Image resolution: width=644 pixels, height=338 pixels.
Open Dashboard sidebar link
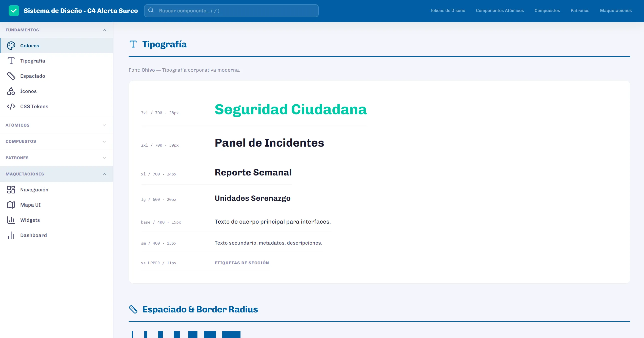pyautogui.click(x=57, y=235)
